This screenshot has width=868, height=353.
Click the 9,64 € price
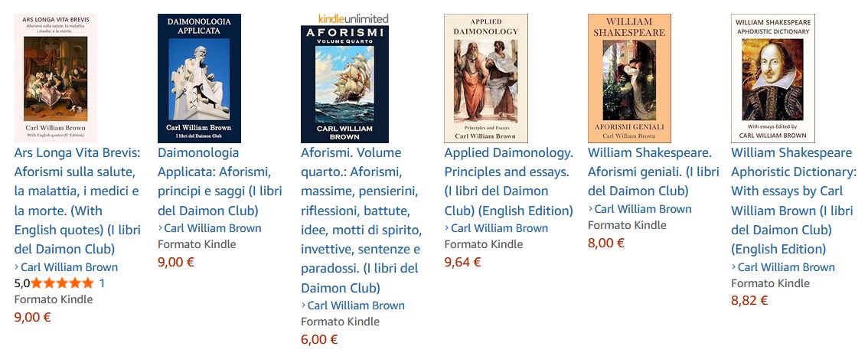462,262
